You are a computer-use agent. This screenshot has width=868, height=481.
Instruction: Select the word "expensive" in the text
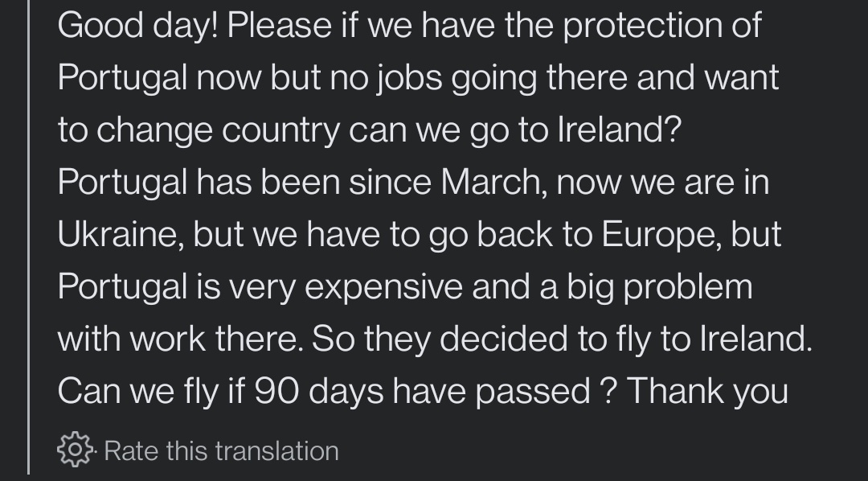(383, 287)
